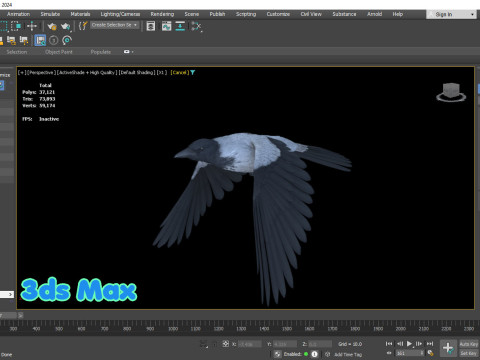Open the Animation menu

pyautogui.click(x=18, y=14)
